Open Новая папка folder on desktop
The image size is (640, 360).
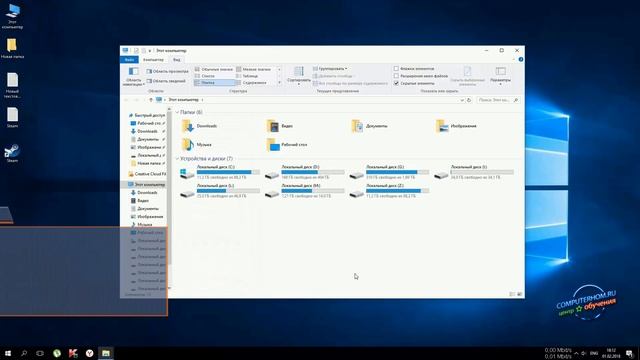point(12,49)
